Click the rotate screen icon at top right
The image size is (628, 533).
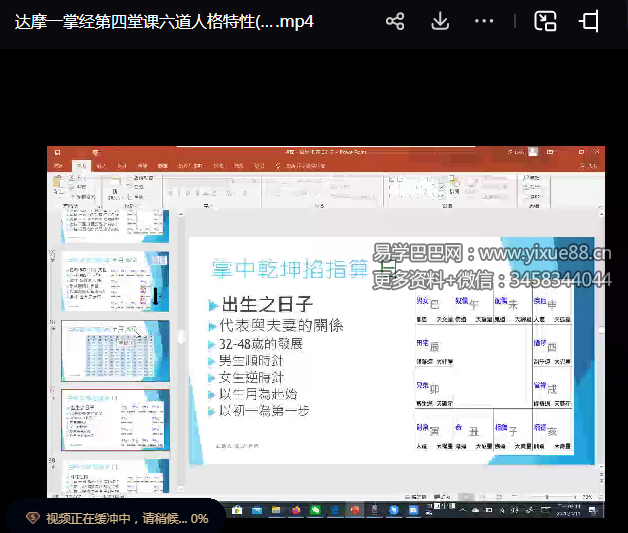[x=590, y=21]
